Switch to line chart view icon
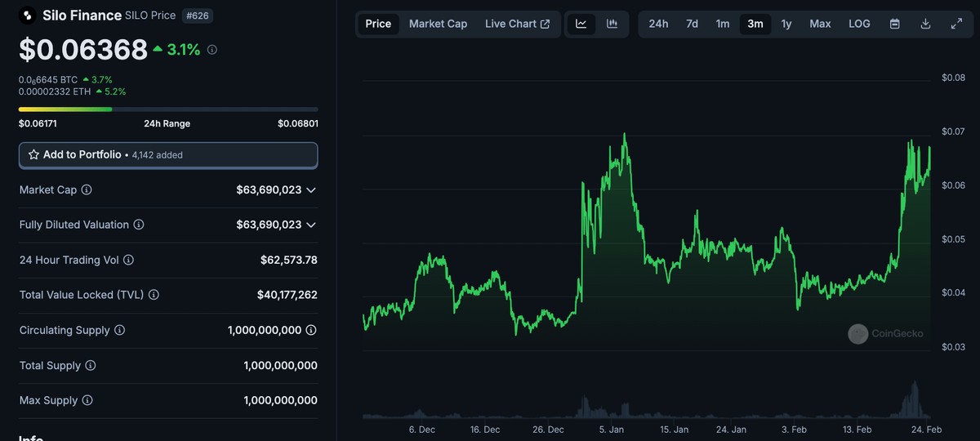980x441 pixels. [581, 24]
